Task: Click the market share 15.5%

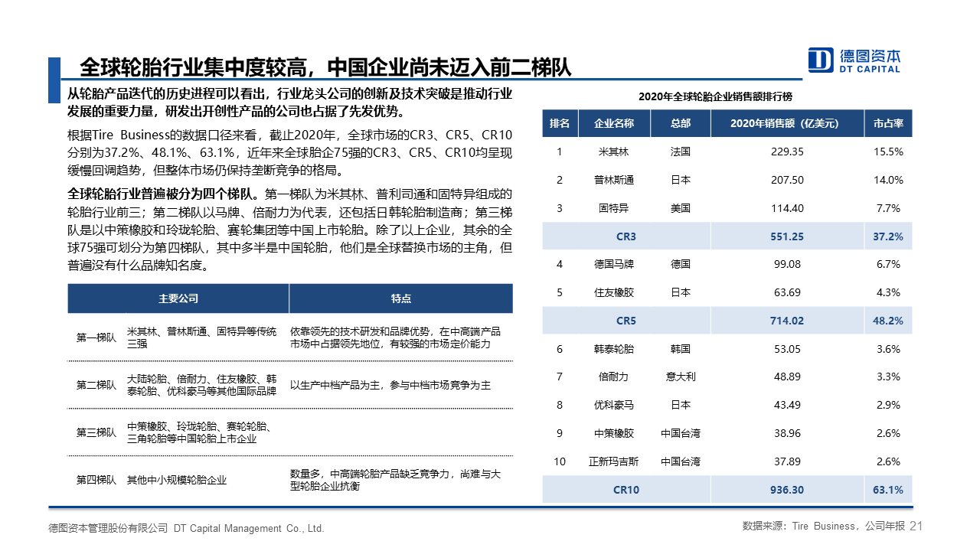Action: pos(888,152)
